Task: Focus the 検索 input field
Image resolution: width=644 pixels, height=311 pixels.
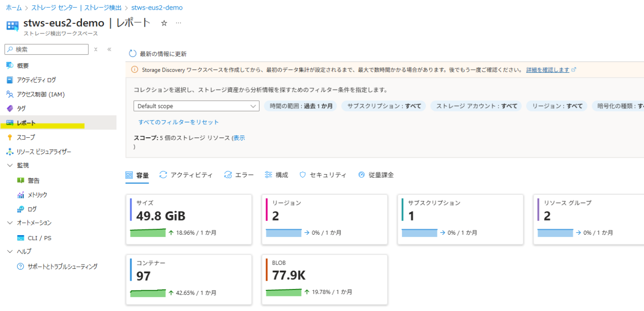Action: [x=46, y=49]
